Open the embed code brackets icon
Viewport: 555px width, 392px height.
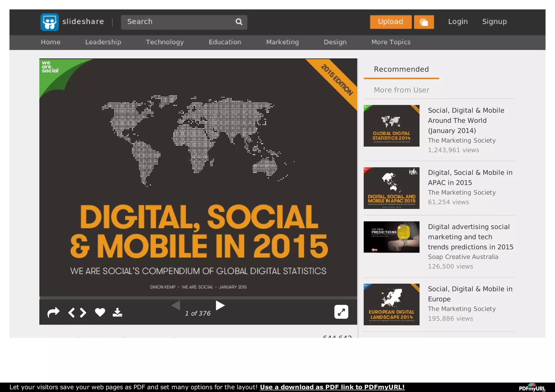point(77,313)
